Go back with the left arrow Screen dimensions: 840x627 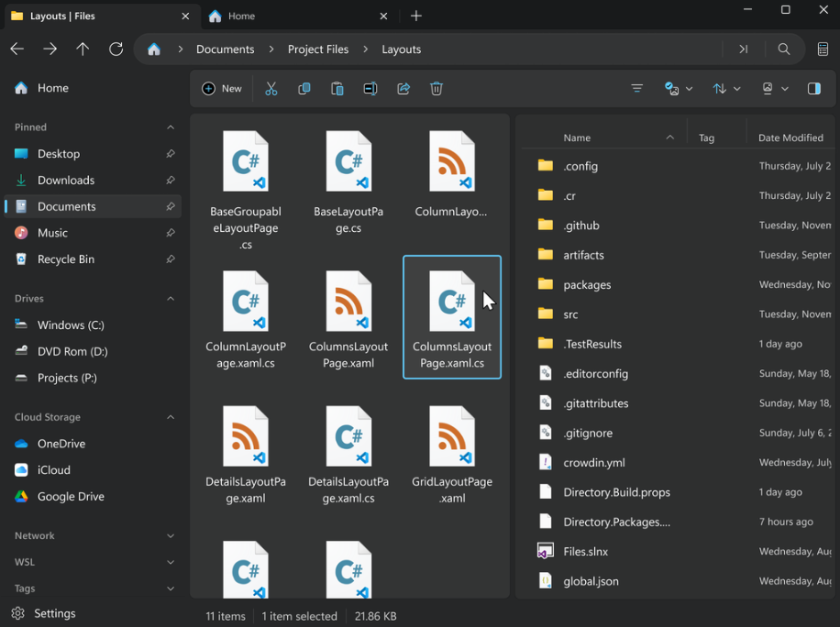(17, 49)
